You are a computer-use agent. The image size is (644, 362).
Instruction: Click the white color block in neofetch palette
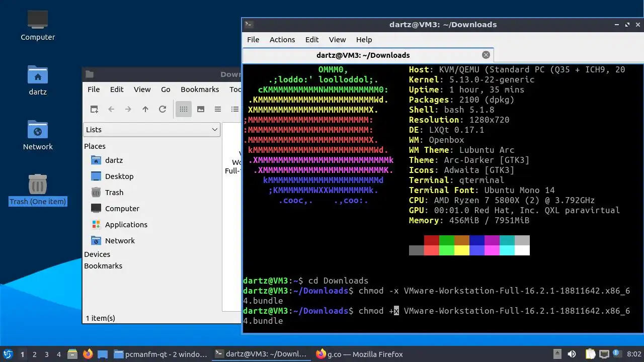point(522,250)
